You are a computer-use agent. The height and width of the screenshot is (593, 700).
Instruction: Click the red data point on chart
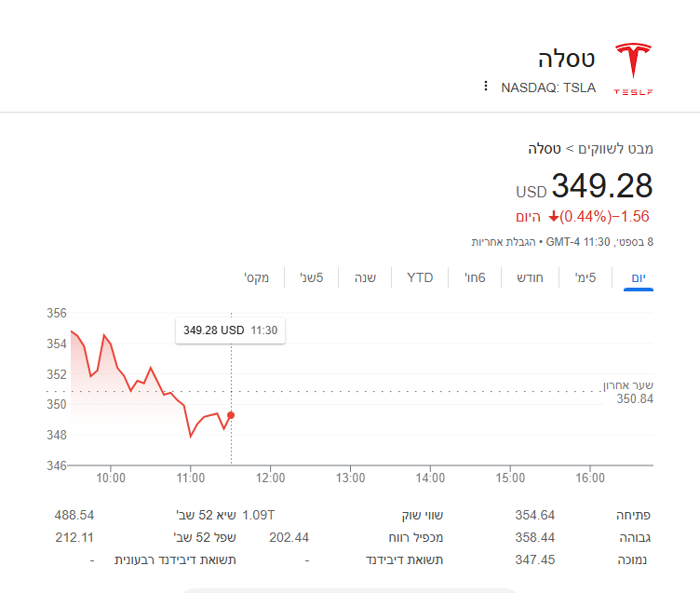(x=231, y=415)
